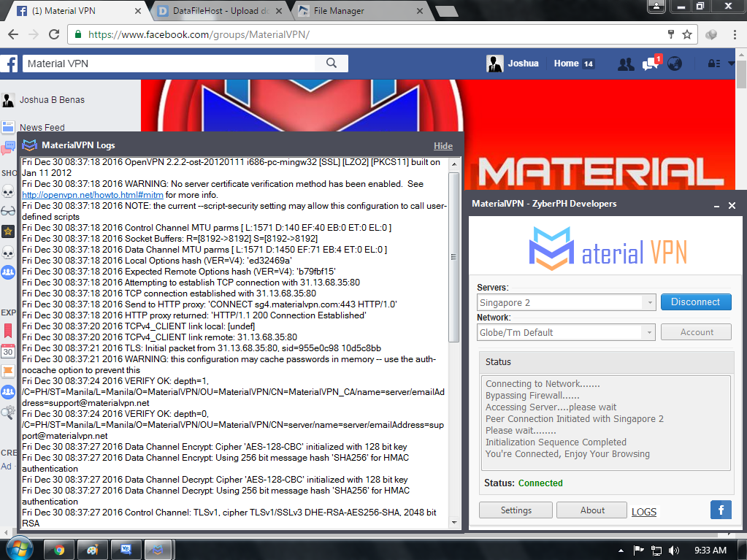
Task: Click logs scrollbar down arrow
Action: [454, 522]
